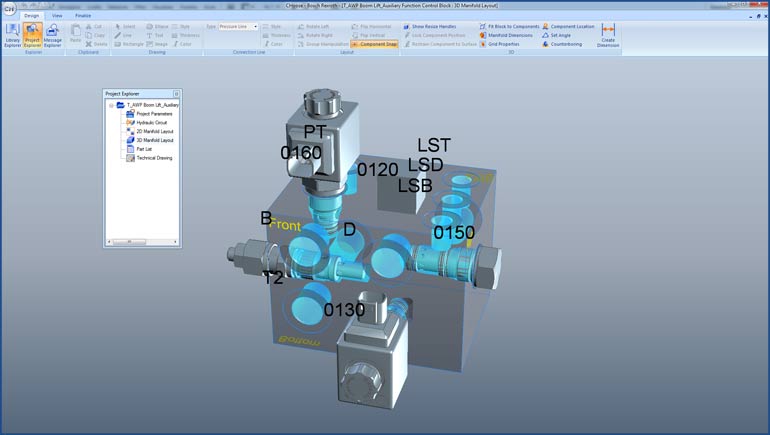Click the Create Dimension tool
Screen dimensions: 770x435
click(x=608, y=35)
